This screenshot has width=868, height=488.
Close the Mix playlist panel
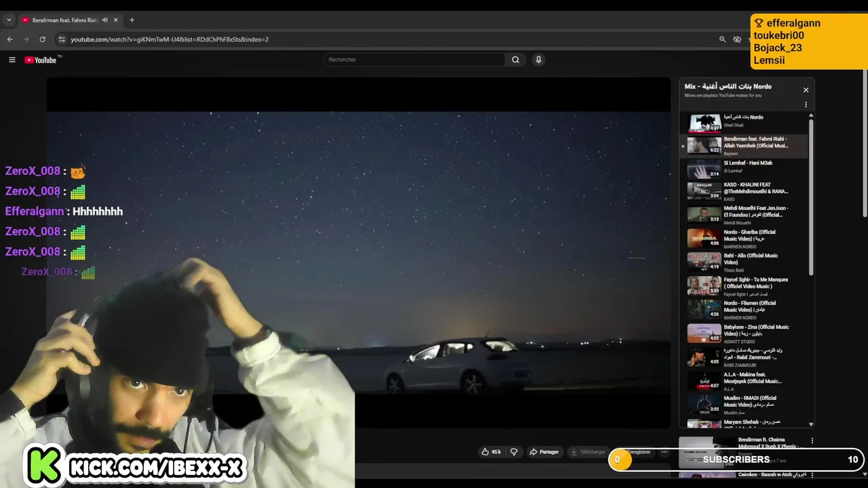coord(806,90)
